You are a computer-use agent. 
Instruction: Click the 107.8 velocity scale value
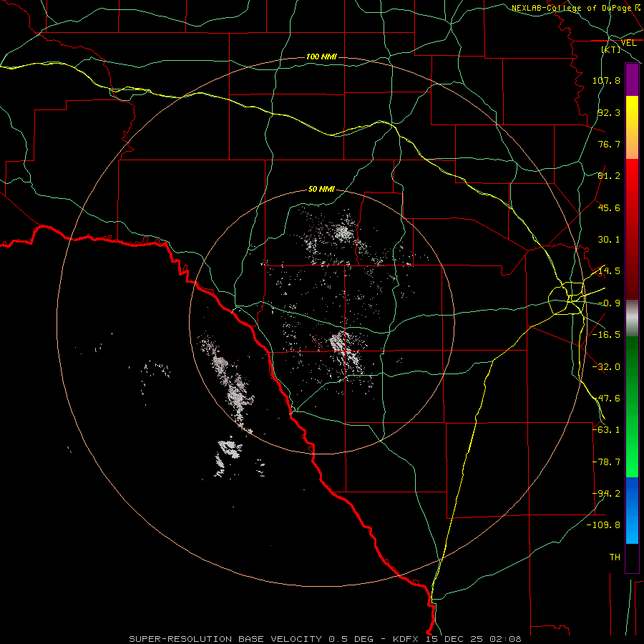(x=606, y=80)
